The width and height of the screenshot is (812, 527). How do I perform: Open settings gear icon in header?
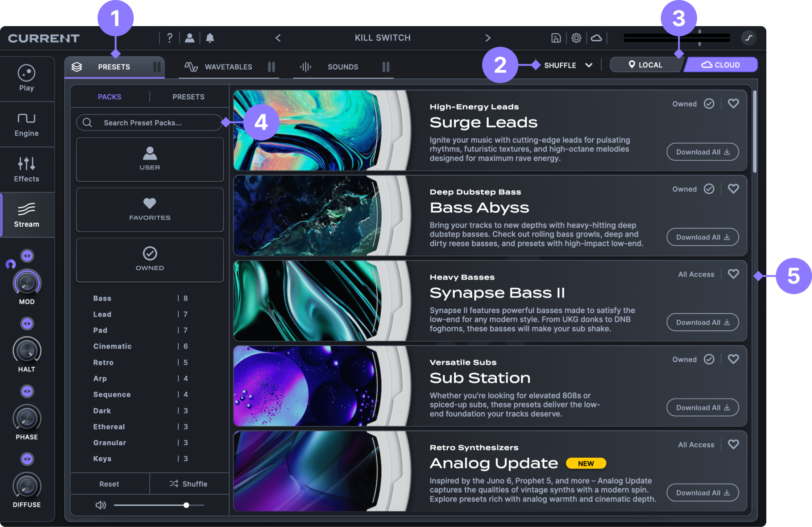tap(576, 38)
